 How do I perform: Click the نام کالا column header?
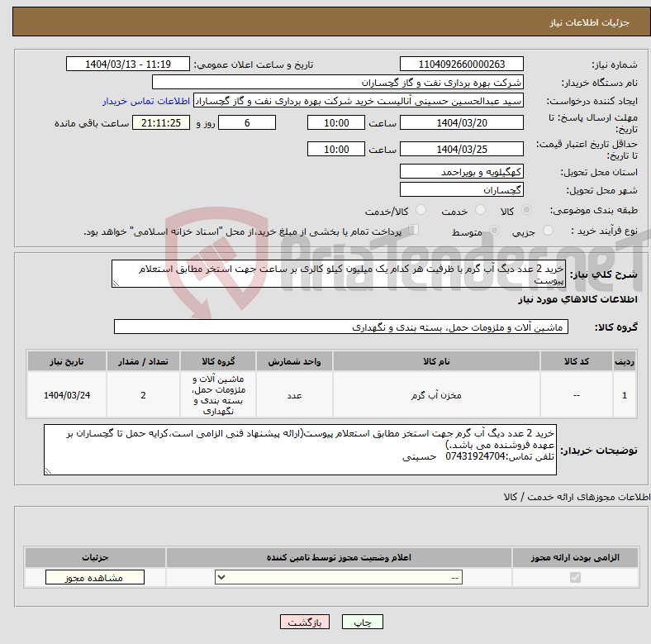pos(436,361)
